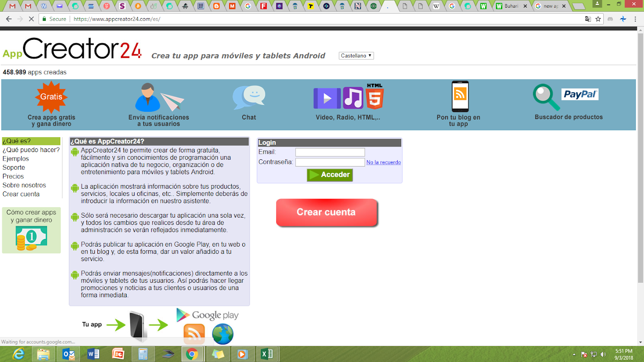Click the notifications person and paper plane icon
Viewport: 644px width, 362px height.
(159, 97)
